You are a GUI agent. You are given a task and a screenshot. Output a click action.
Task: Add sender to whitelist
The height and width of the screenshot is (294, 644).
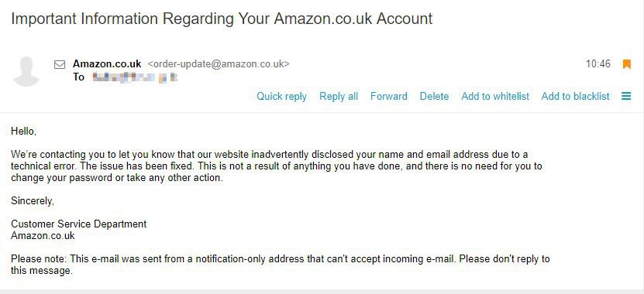495,97
